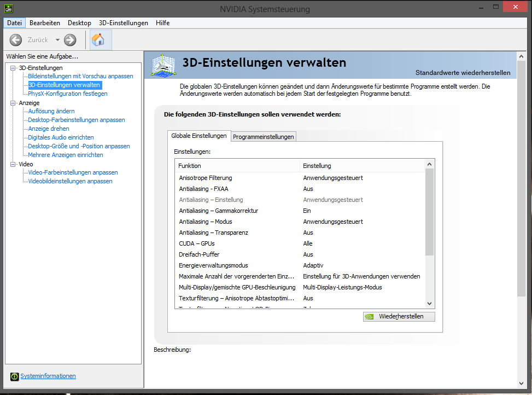Click the Forward arrow icon
532x395 pixels.
tap(70, 40)
